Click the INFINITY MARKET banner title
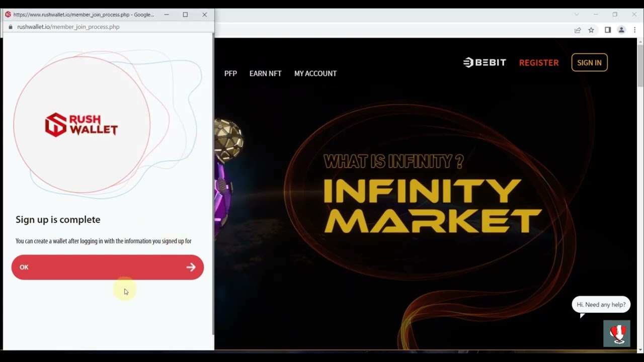 pyautogui.click(x=433, y=205)
